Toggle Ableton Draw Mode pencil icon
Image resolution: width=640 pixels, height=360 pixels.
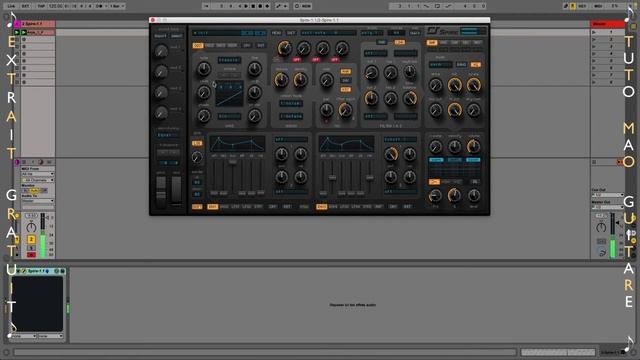pos(566,6)
